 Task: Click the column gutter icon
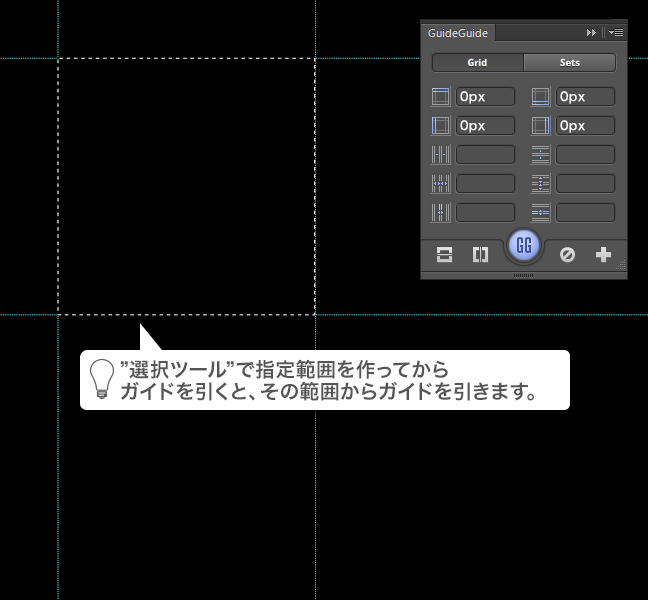point(441,213)
